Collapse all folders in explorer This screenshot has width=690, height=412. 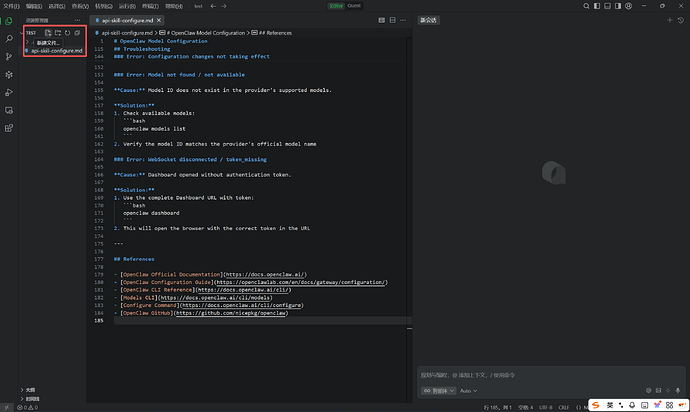(x=76, y=33)
